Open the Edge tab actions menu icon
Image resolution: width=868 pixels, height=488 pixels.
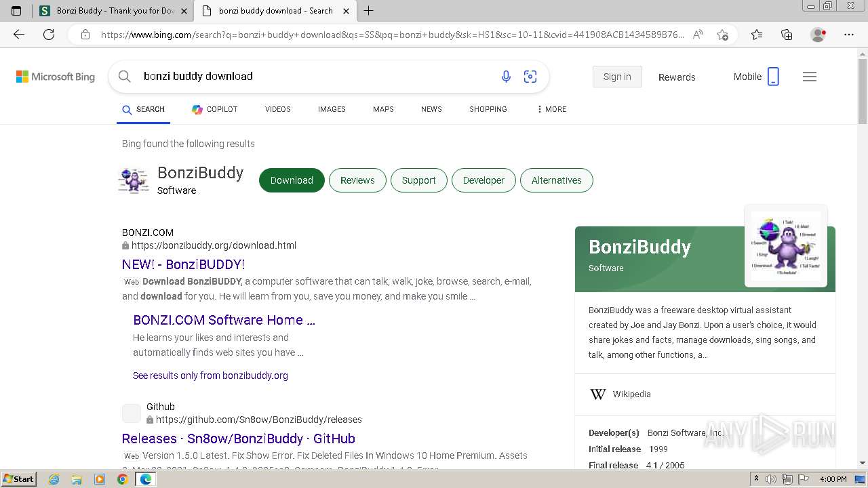coord(16,11)
